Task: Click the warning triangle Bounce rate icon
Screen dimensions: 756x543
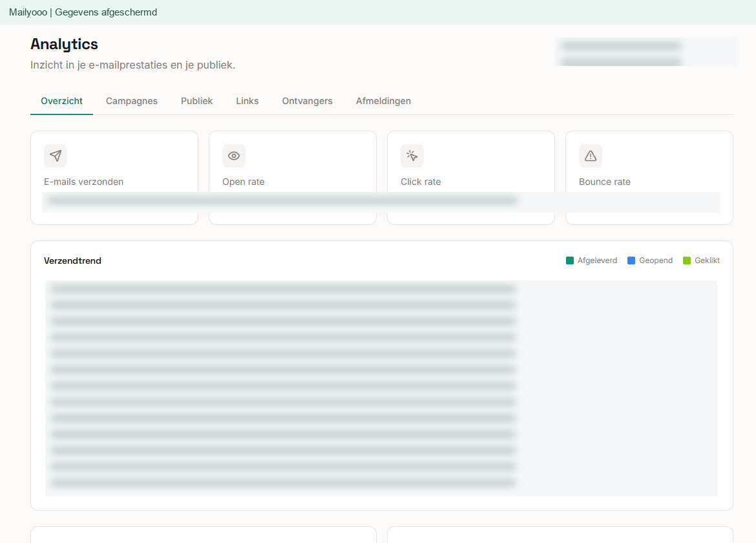Action: tap(591, 156)
